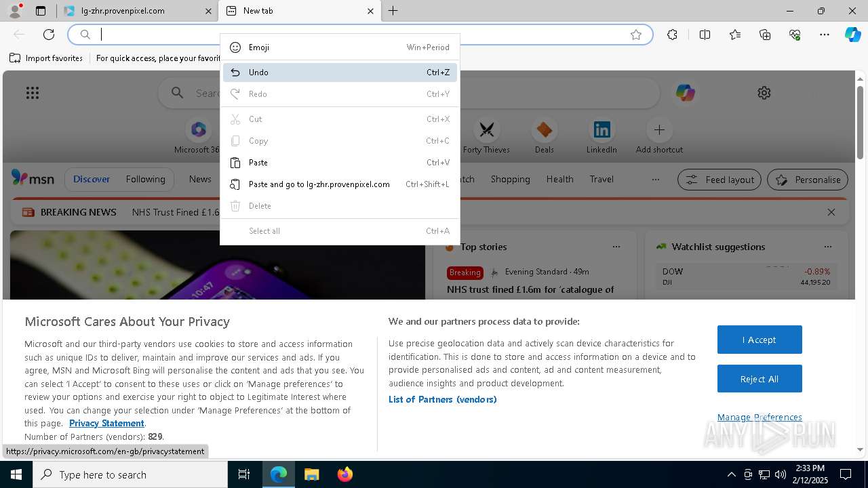Open the tab actions menu icon
868x488 pixels.
(x=41, y=11)
